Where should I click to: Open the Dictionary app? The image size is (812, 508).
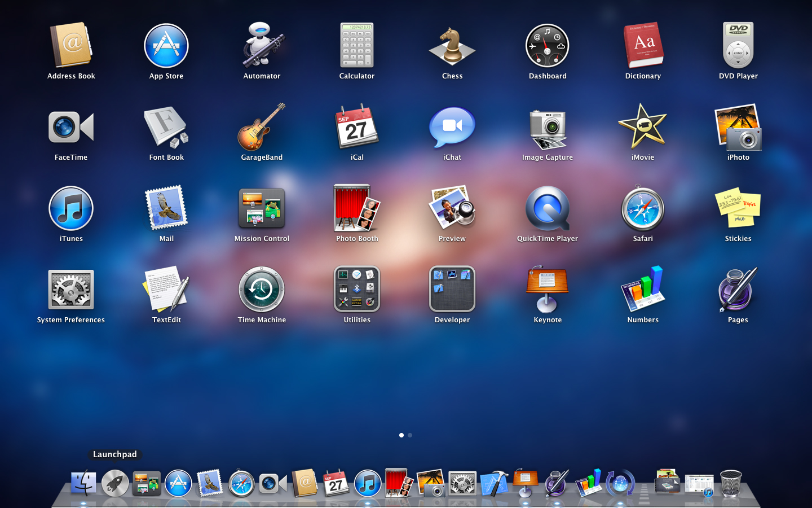pyautogui.click(x=643, y=46)
